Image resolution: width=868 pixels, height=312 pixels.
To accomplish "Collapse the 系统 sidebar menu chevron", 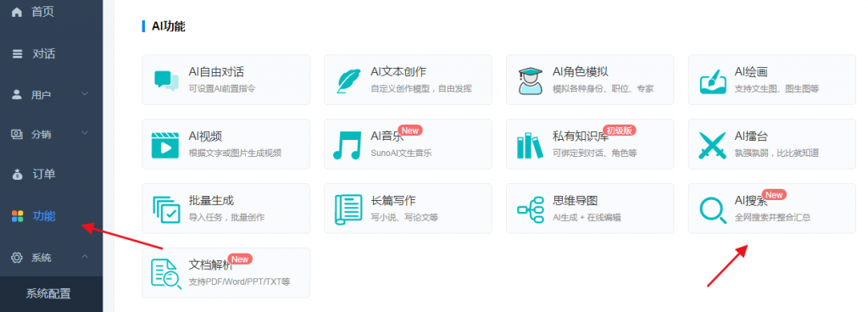I will (x=85, y=257).
